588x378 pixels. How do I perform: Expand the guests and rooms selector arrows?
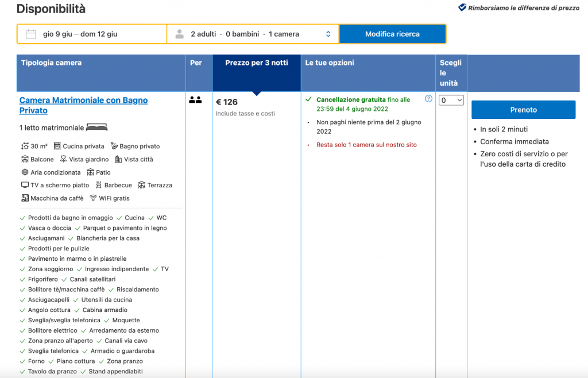[x=328, y=34]
